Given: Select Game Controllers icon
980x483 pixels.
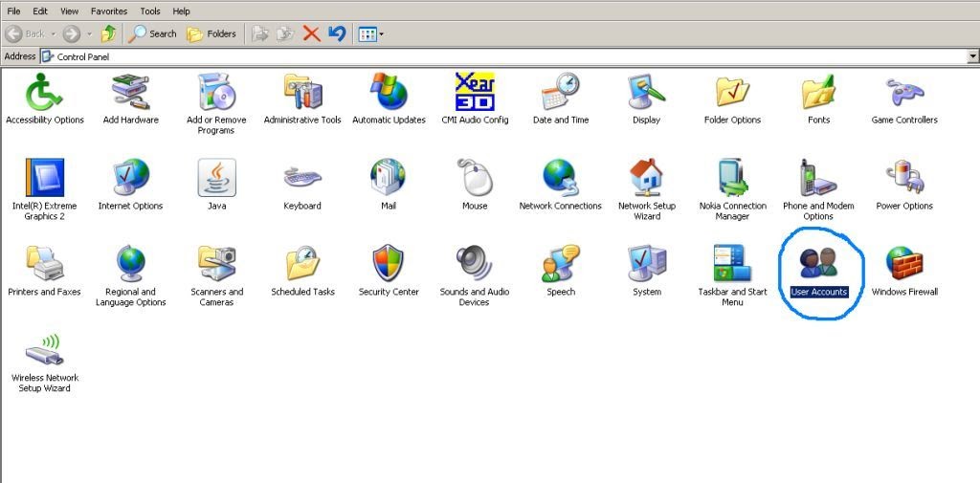Looking at the screenshot, I should pos(904,92).
